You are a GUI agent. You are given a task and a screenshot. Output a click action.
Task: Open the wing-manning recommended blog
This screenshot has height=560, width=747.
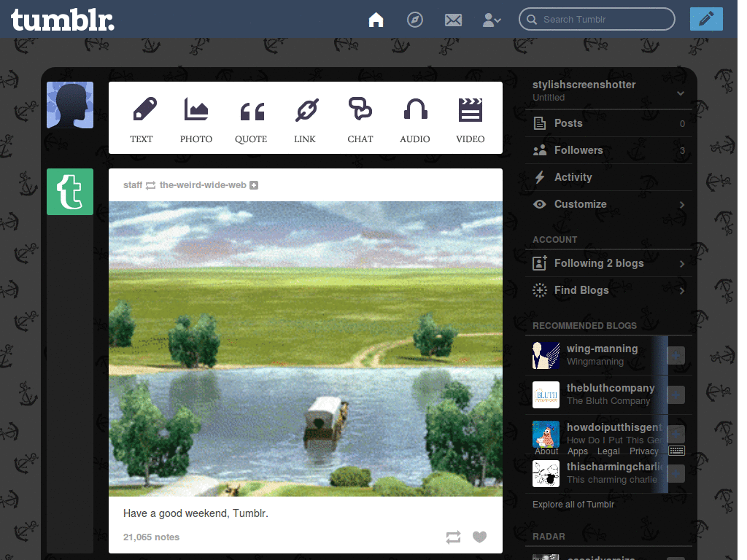(602, 349)
